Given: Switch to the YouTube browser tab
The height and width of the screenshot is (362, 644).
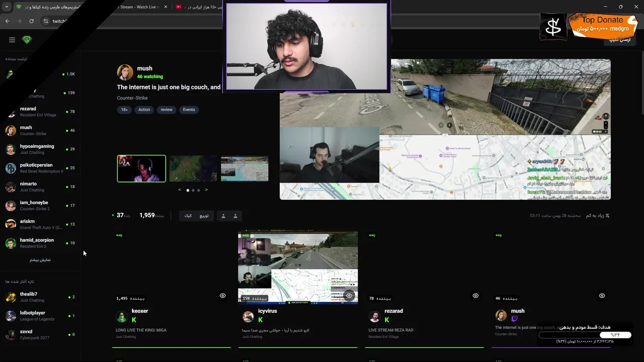Looking at the screenshot, I should [199, 7].
